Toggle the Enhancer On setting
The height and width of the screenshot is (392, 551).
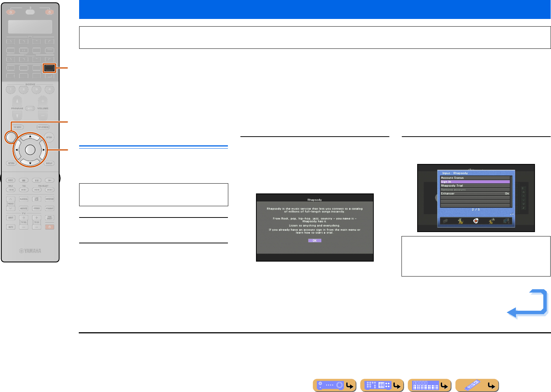tap(475, 193)
